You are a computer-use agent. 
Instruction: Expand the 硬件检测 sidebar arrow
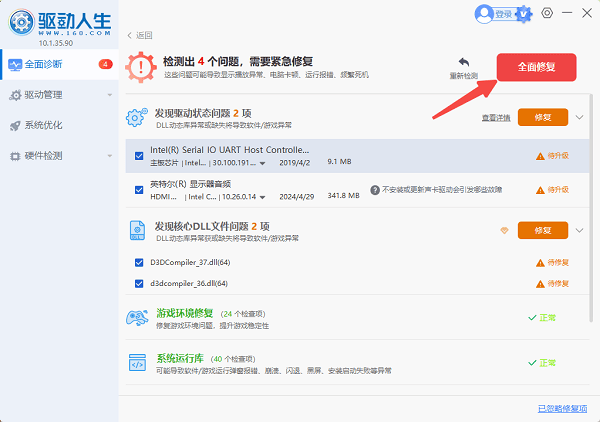pos(110,156)
